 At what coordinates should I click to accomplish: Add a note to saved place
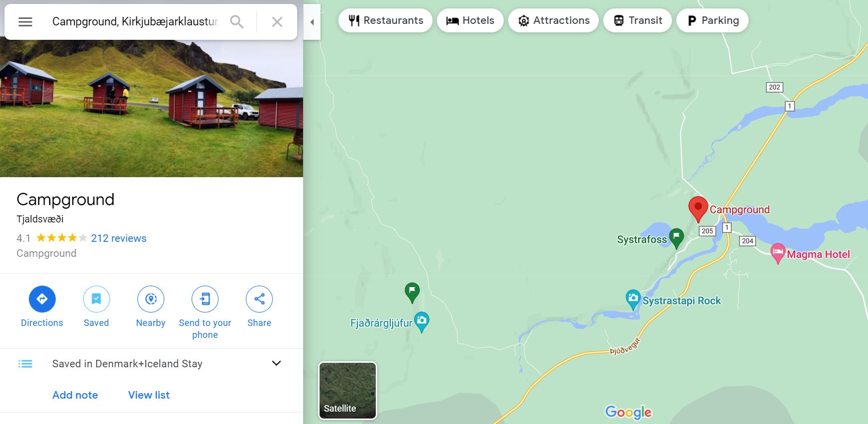(x=75, y=395)
